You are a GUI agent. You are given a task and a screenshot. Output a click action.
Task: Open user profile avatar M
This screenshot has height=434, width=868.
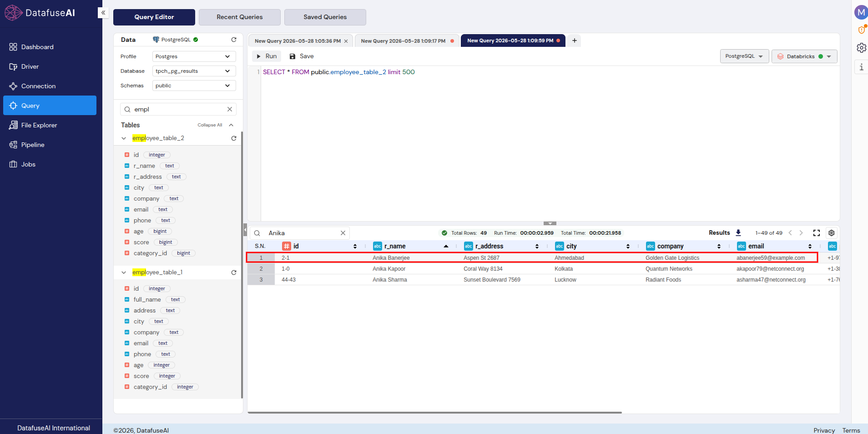click(861, 12)
